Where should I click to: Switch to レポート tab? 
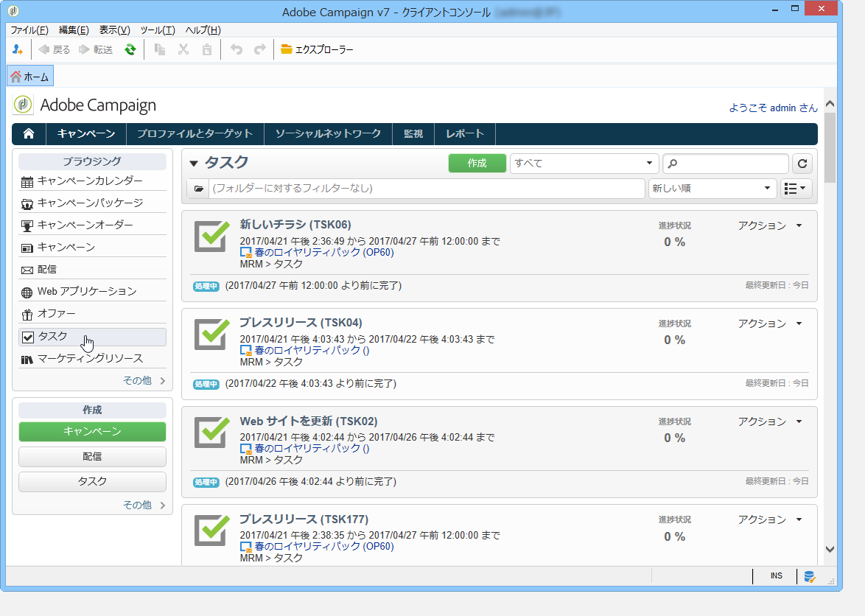(465, 133)
